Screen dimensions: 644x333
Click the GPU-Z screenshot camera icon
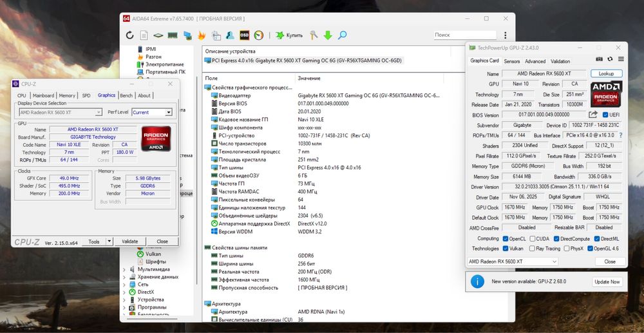(x=599, y=59)
